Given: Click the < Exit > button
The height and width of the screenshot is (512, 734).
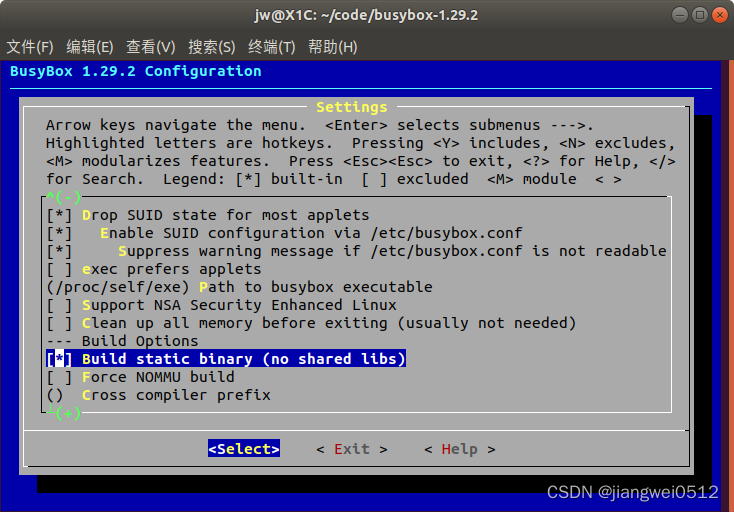Looking at the screenshot, I should [352, 449].
